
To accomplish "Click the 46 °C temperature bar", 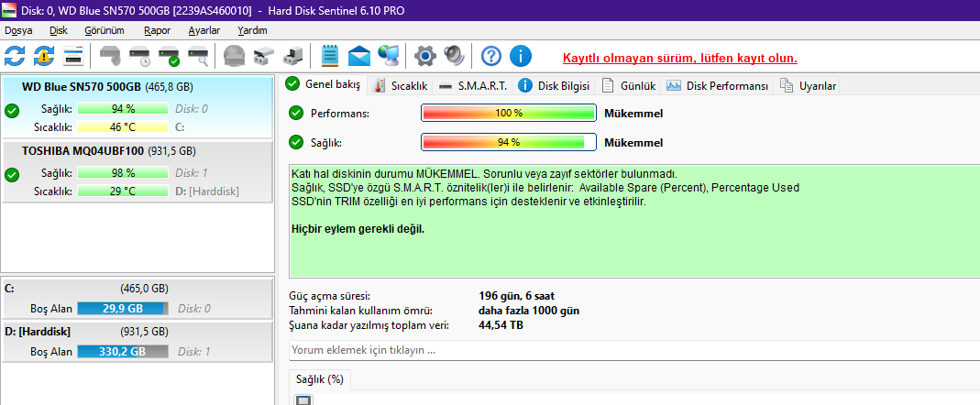I will click(123, 126).
